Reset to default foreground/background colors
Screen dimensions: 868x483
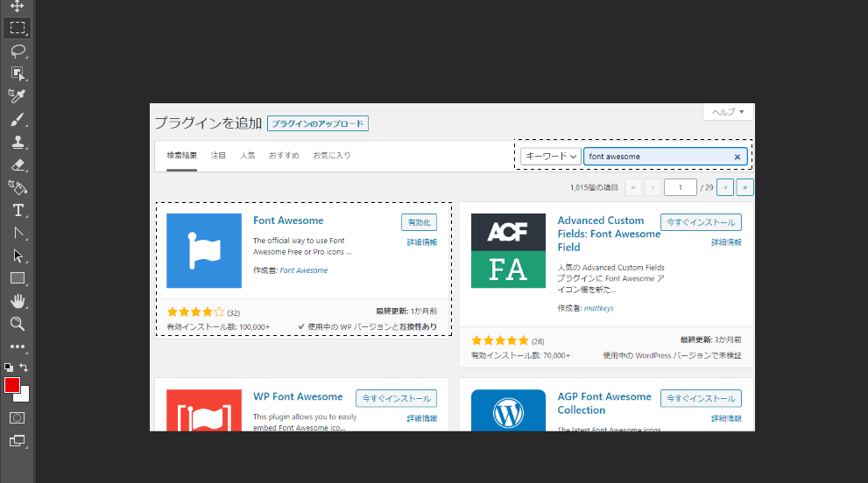tap(9, 367)
